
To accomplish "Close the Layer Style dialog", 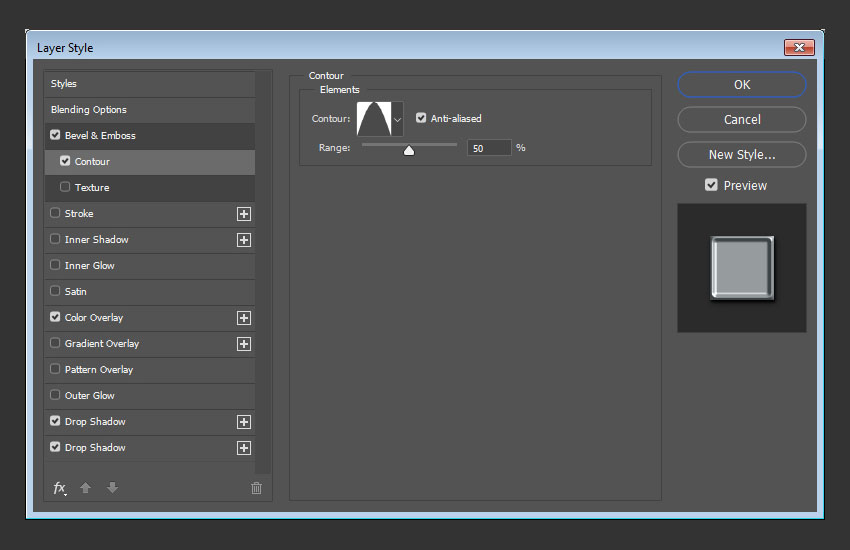I will (799, 48).
